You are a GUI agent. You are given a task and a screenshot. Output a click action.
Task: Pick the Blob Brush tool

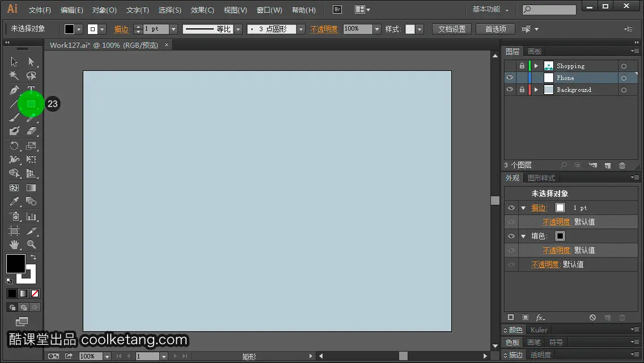14,131
